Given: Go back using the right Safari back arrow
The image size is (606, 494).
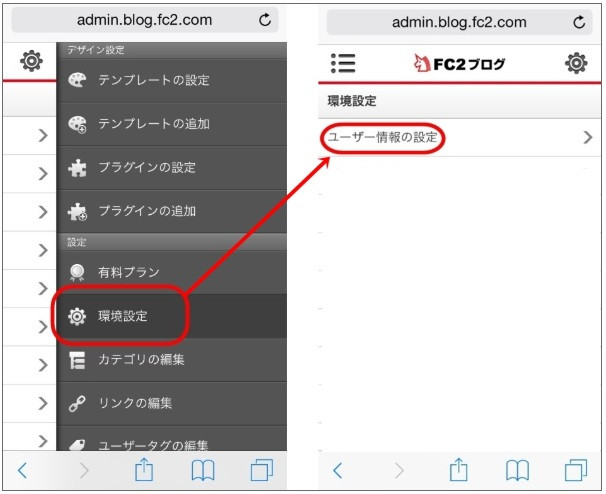Looking at the screenshot, I should click(x=338, y=470).
